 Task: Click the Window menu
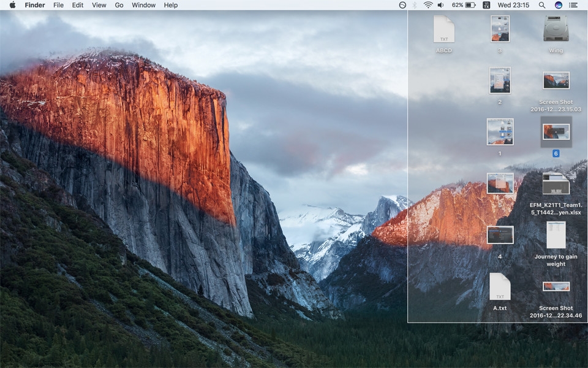click(x=143, y=5)
